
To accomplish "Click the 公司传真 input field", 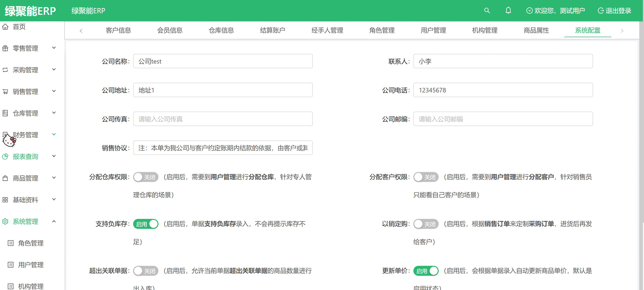I will (x=223, y=119).
